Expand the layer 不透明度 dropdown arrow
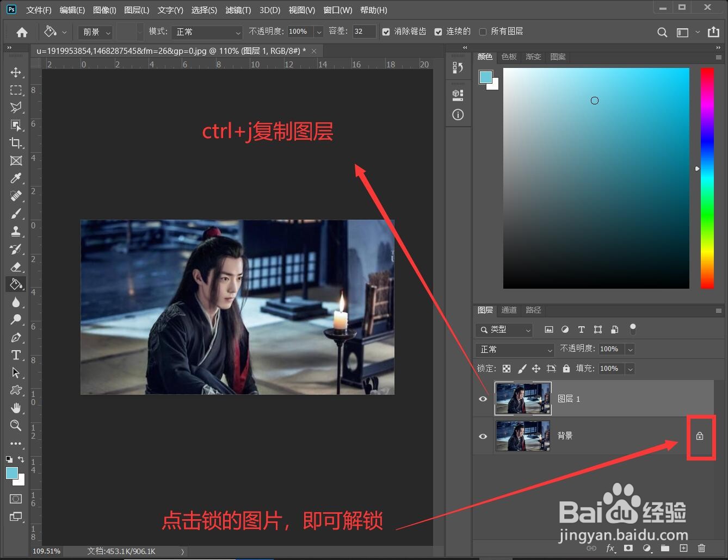 pos(630,349)
